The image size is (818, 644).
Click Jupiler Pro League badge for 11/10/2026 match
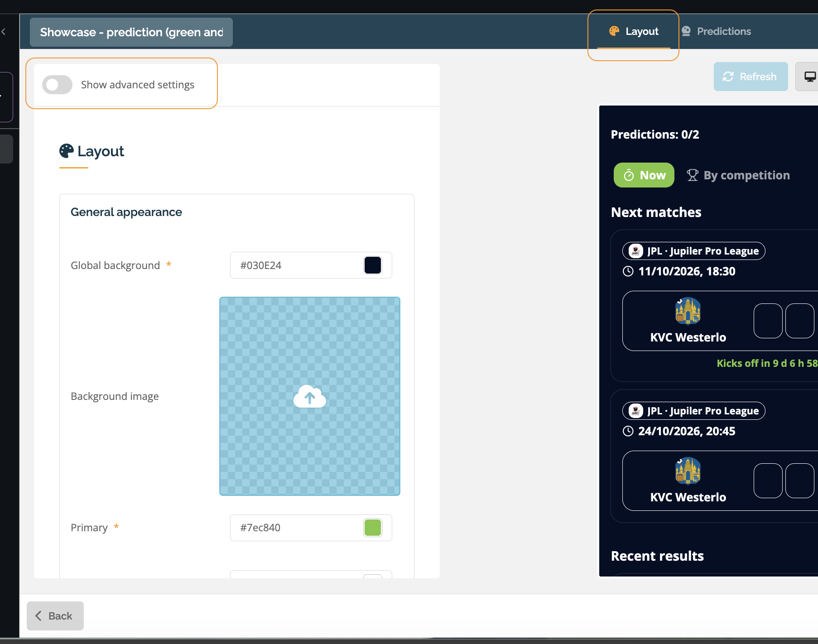[x=694, y=251]
